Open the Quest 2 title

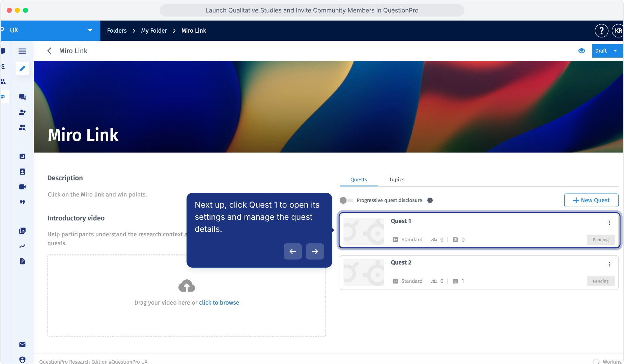tap(401, 263)
